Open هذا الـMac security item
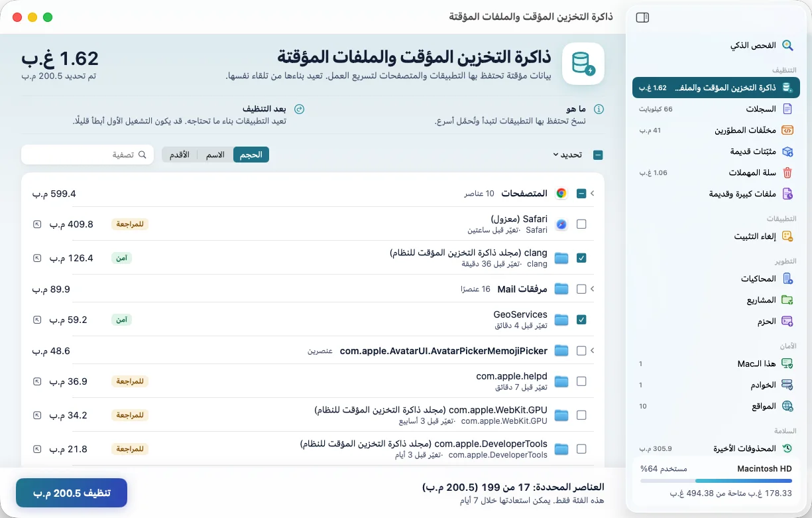This screenshot has width=812, height=518. coord(716,363)
